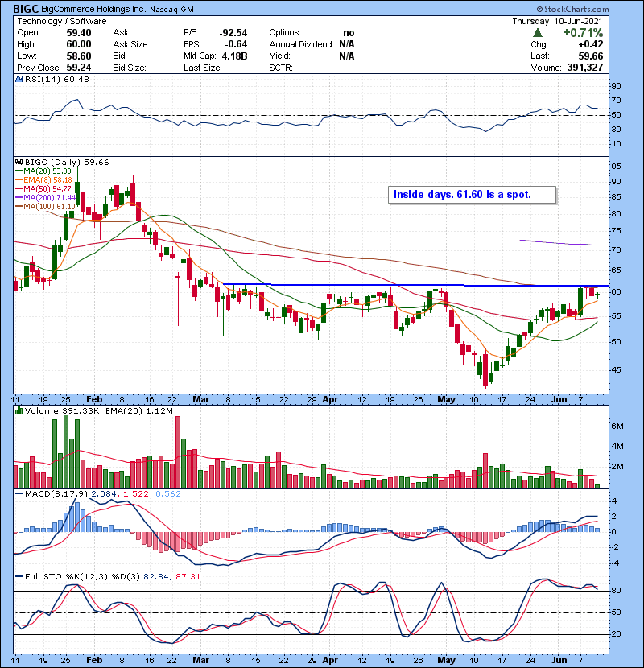
Task: Click the blue dash before Full STO label
Action: [x=19, y=576]
